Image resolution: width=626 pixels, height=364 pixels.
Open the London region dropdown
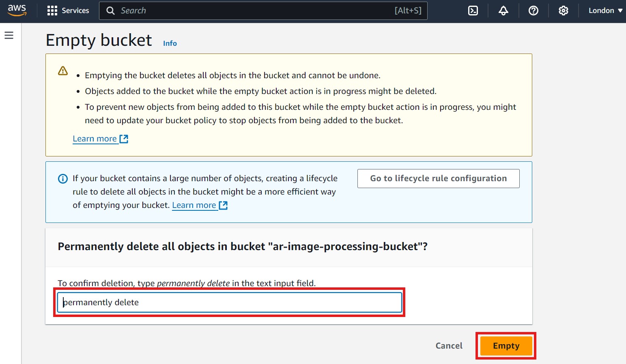[x=605, y=11]
